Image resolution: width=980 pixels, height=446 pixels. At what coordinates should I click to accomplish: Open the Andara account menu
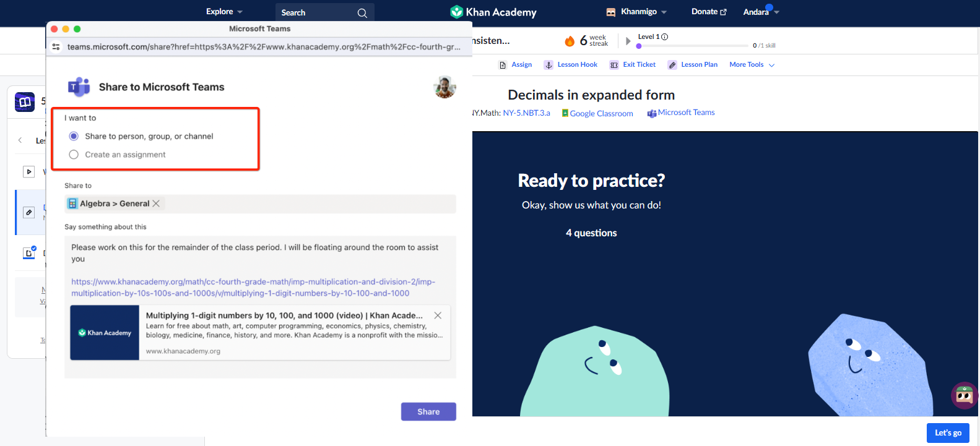pos(761,12)
